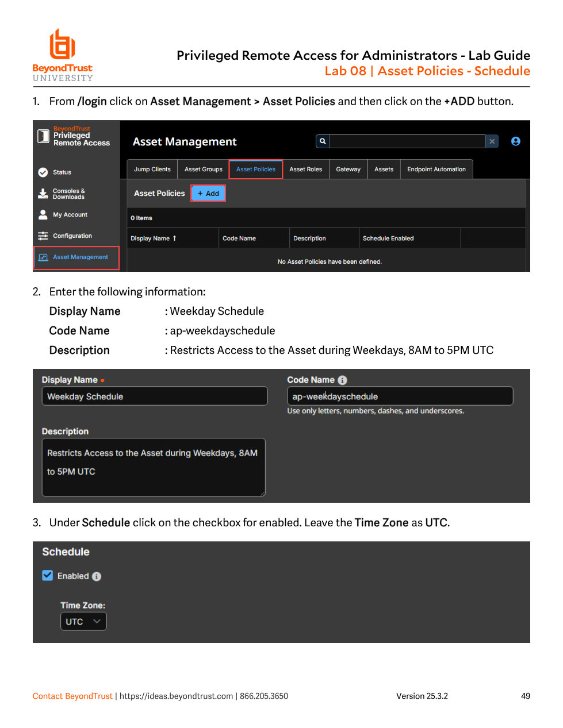
Task: Click the Privileged Remote Access product icon
Action: pyautogui.click(x=43, y=136)
